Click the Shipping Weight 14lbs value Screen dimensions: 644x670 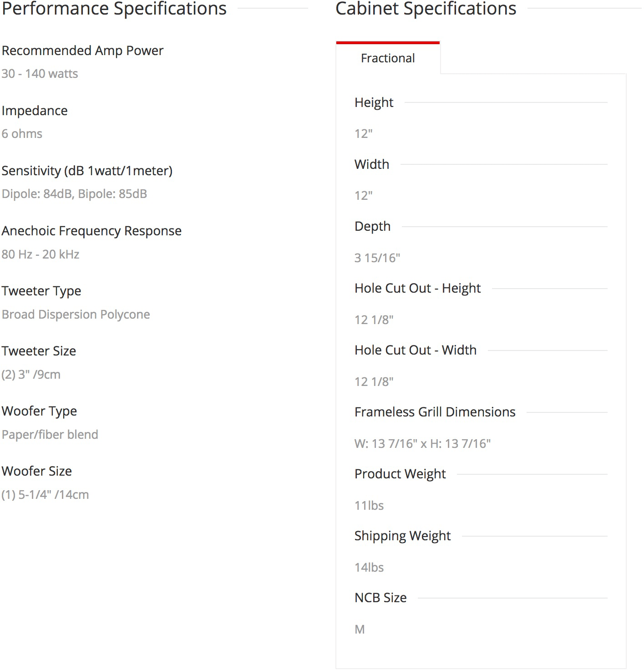pos(369,568)
